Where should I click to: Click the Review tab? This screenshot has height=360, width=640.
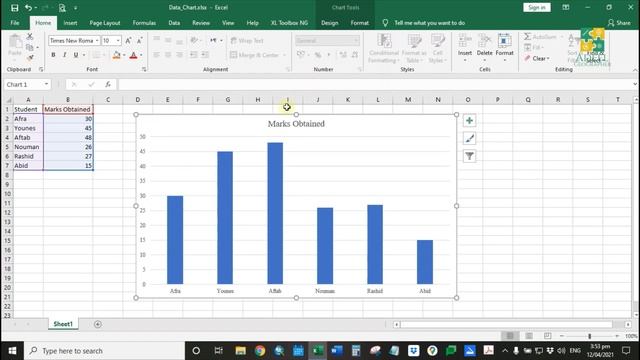tap(201, 23)
